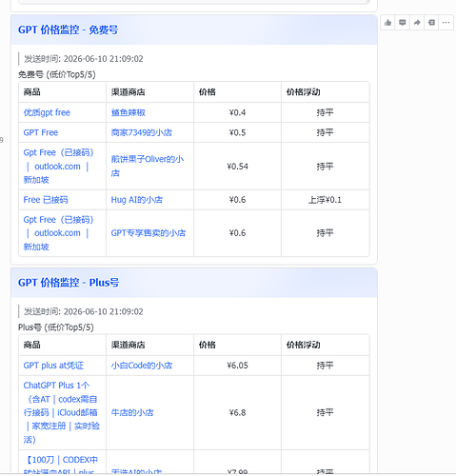Click the send time in the 免费号 card
This screenshot has height=476, width=456.
click(84, 59)
